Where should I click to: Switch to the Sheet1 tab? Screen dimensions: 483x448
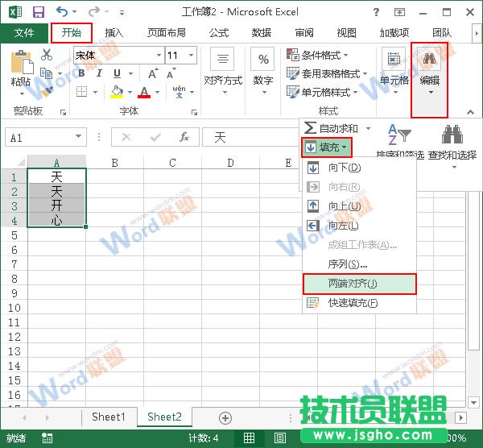(x=109, y=417)
